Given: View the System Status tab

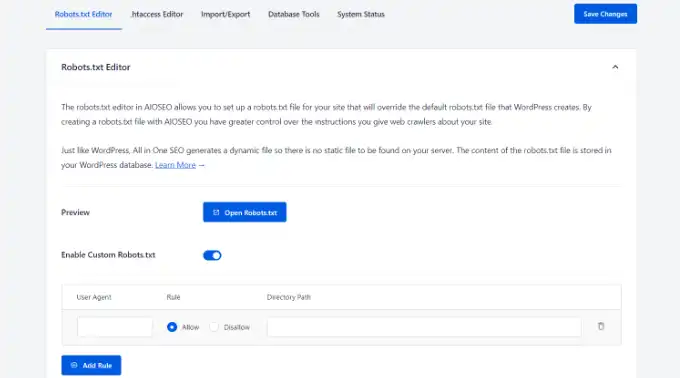Looking at the screenshot, I should pos(361,14).
